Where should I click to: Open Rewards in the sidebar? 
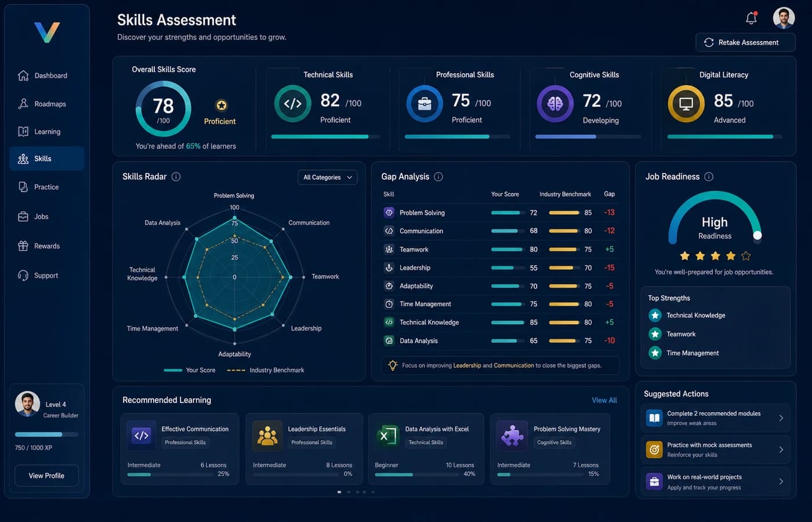pos(46,246)
